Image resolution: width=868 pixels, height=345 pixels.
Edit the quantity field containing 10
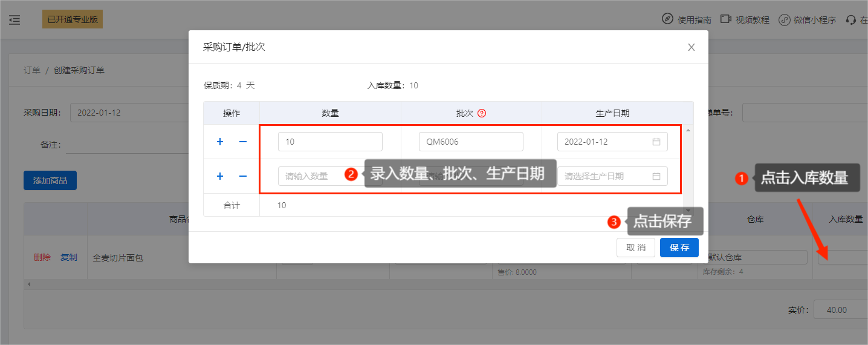pyautogui.click(x=330, y=142)
